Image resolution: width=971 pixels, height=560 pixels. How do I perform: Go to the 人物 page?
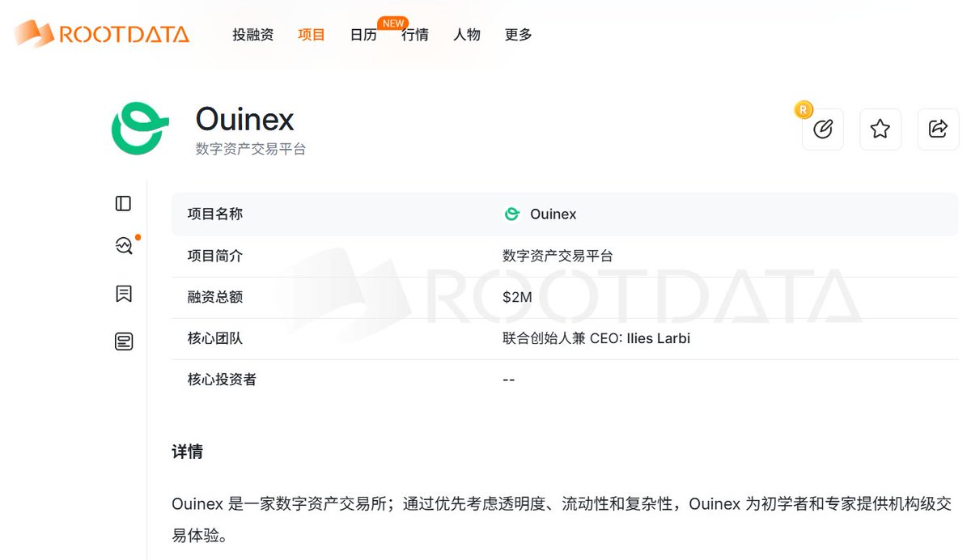point(467,35)
